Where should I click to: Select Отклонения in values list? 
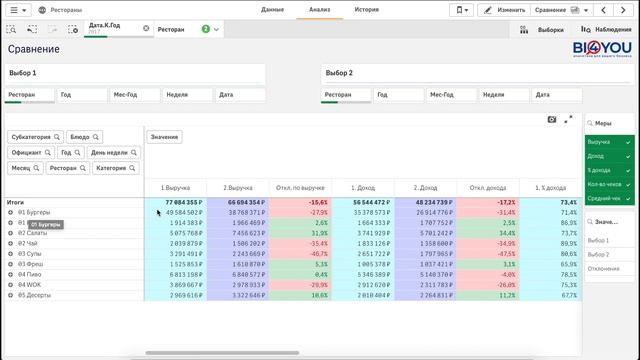609,269
